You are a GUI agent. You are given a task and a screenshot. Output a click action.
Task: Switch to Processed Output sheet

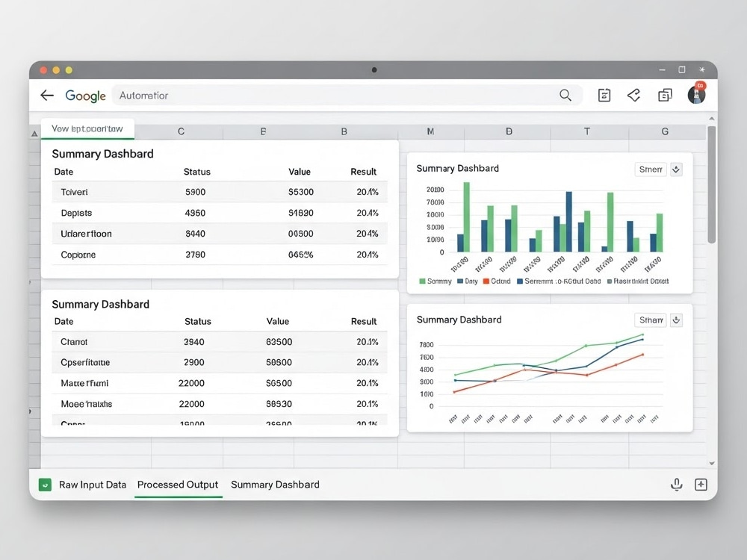pyautogui.click(x=178, y=485)
